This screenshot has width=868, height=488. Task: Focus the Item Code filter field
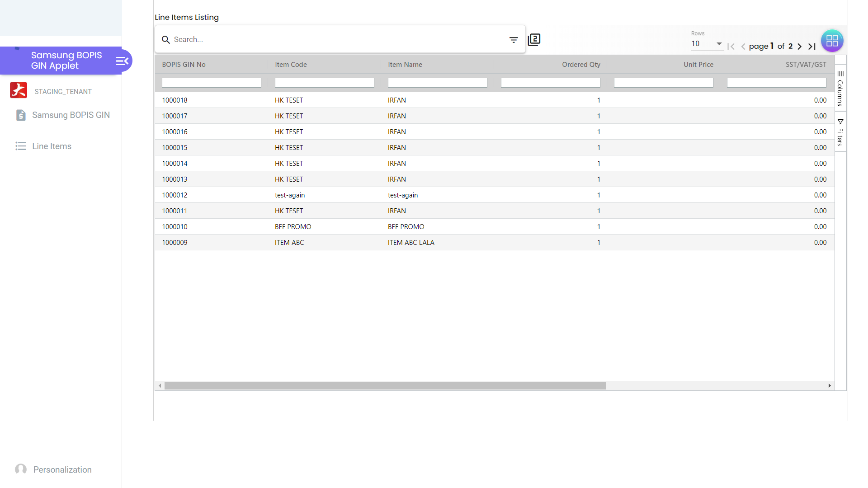(x=324, y=83)
